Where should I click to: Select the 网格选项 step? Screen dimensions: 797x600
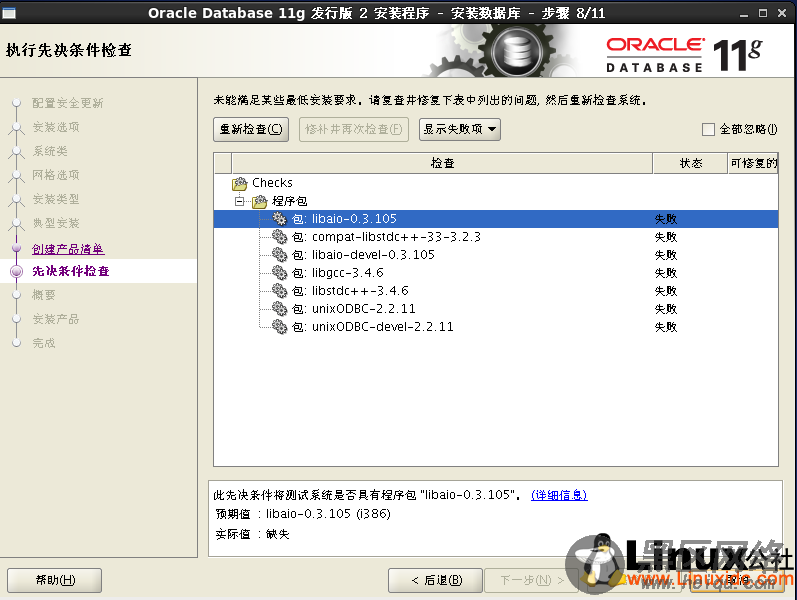tap(56, 175)
